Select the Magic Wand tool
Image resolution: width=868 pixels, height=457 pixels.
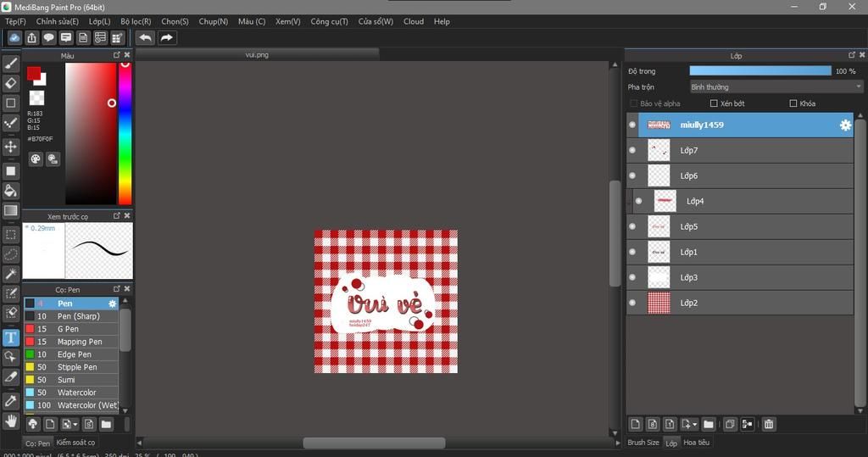pyautogui.click(x=10, y=274)
